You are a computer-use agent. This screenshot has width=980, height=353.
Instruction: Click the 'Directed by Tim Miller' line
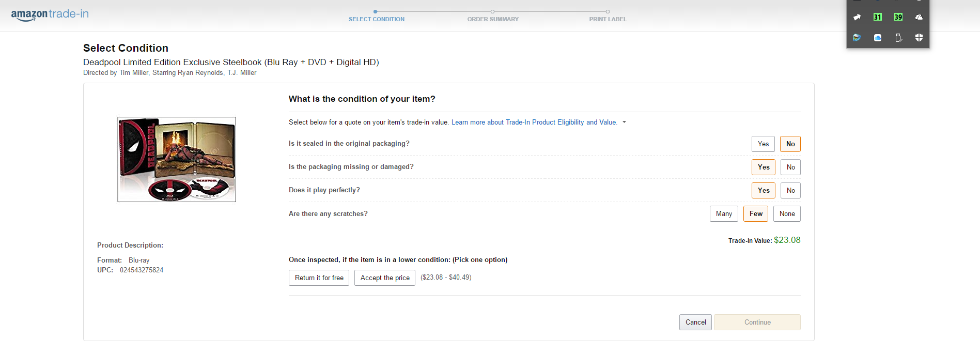(169, 73)
